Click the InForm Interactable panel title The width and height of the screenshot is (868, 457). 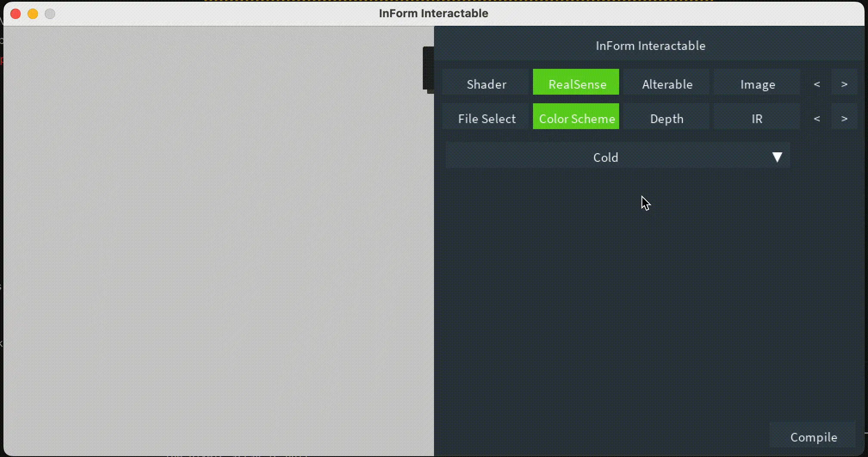(650, 46)
